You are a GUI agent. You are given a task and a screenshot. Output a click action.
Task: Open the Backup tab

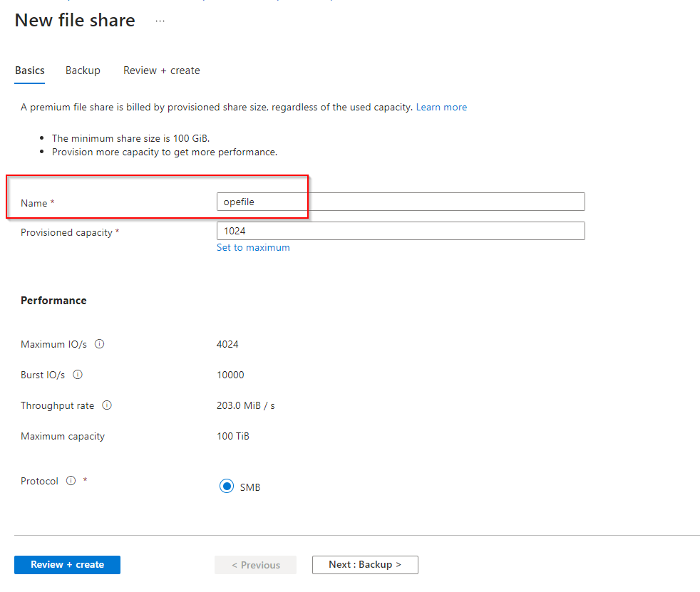(x=83, y=71)
